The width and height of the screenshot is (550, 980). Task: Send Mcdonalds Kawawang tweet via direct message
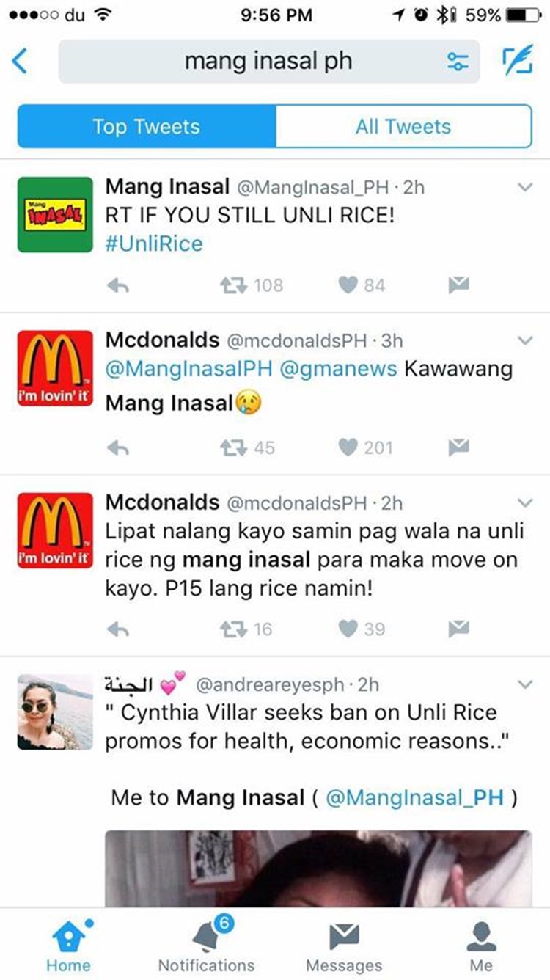459,447
